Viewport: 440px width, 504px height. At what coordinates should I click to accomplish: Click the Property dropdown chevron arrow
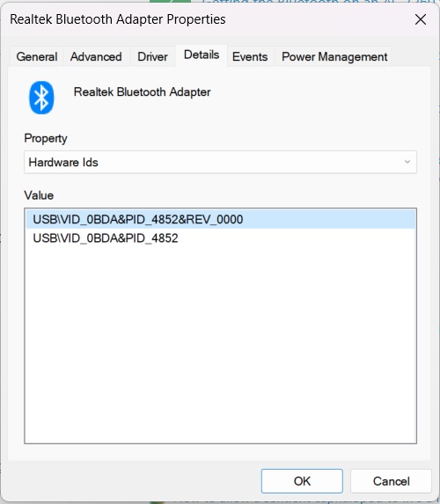407,162
